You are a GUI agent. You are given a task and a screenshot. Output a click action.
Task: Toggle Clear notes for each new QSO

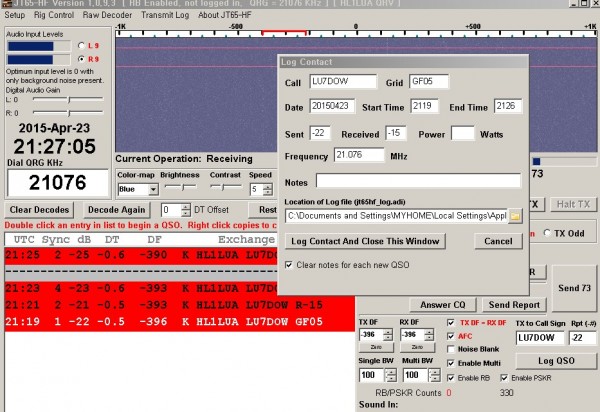[x=289, y=265]
